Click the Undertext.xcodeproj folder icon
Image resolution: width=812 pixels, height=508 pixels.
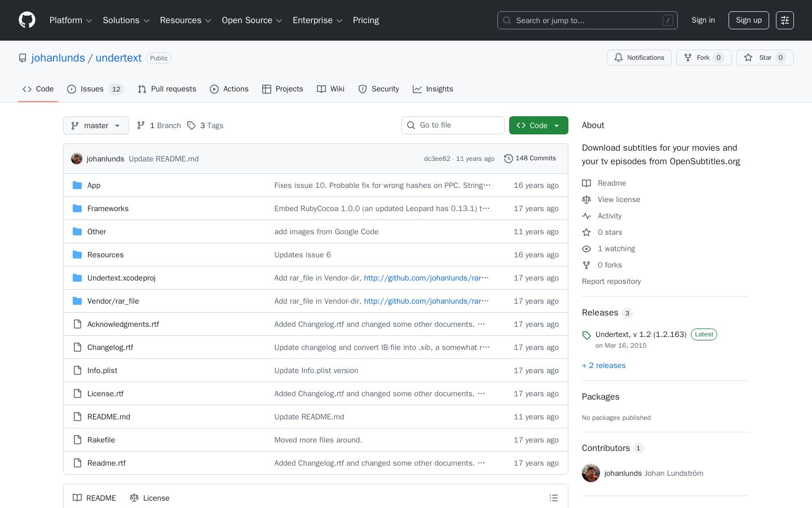point(77,278)
